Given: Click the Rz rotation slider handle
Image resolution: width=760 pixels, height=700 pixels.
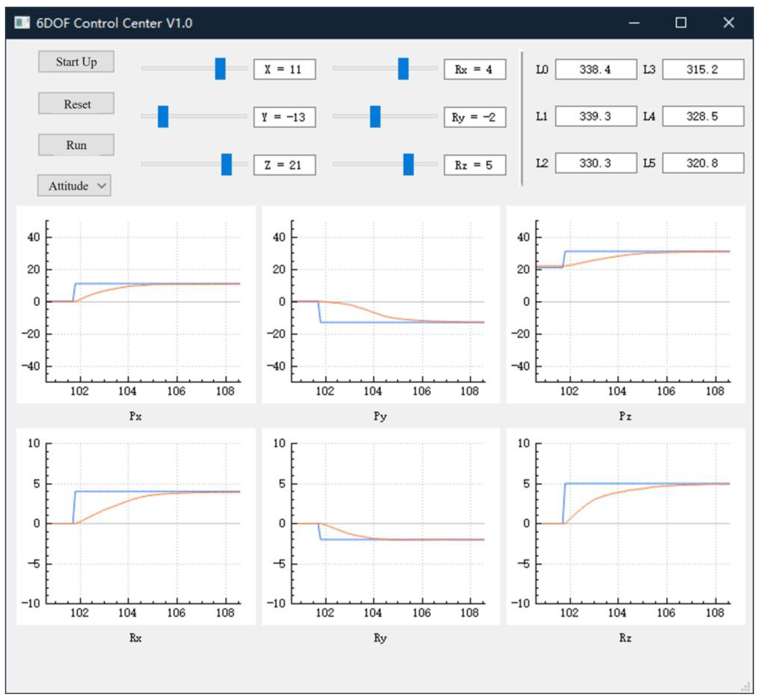Looking at the screenshot, I should pos(408,164).
